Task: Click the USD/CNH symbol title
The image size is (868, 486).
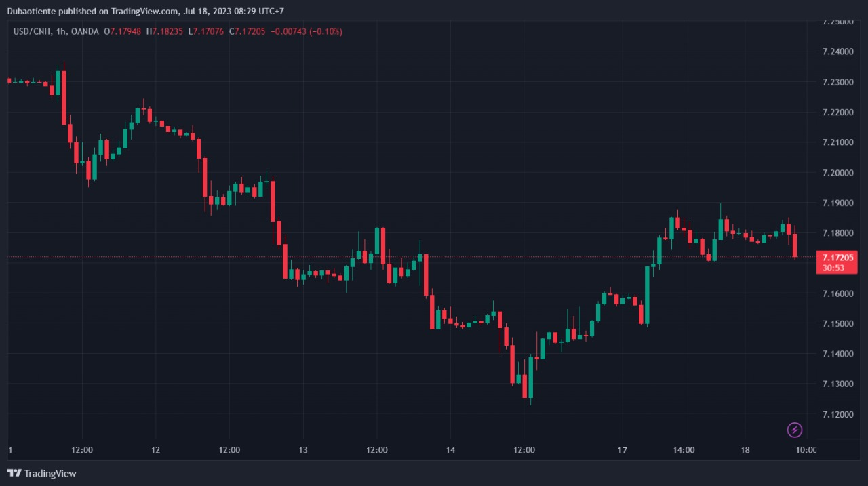Action: (x=31, y=31)
